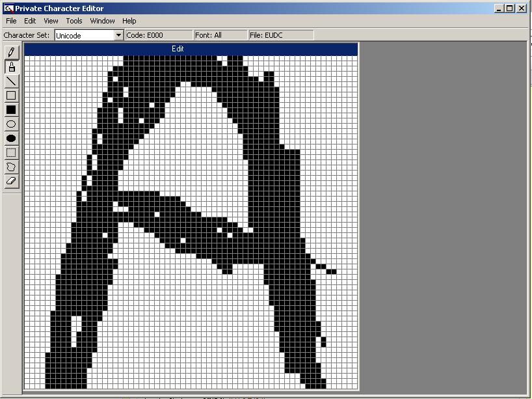
Task: Select the Hollow Rectangle tool
Action: pyautogui.click(x=11, y=96)
